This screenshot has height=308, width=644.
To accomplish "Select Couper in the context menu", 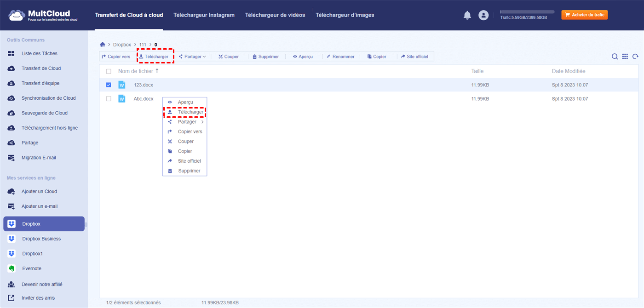I will (x=185, y=142).
